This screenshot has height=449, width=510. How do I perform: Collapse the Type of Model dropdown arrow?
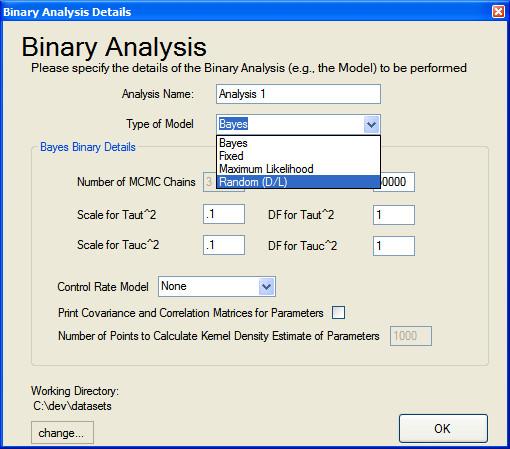click(x=371, y=125)
